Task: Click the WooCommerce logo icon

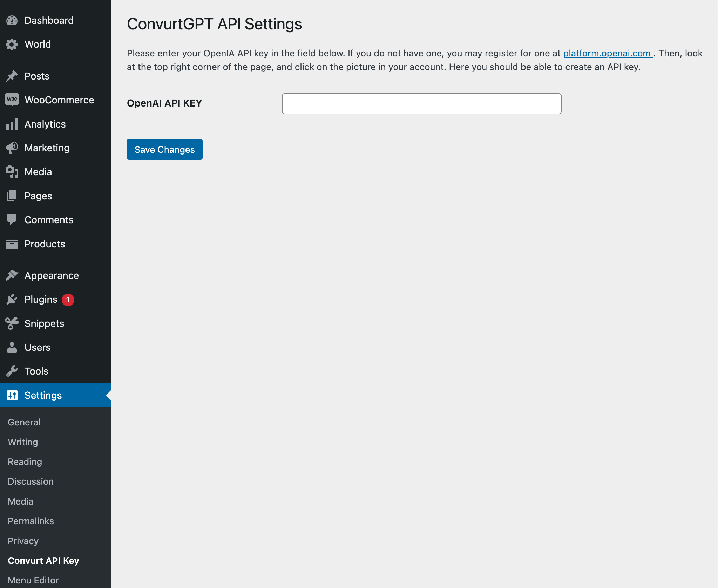Action: [x=12, y=100]
